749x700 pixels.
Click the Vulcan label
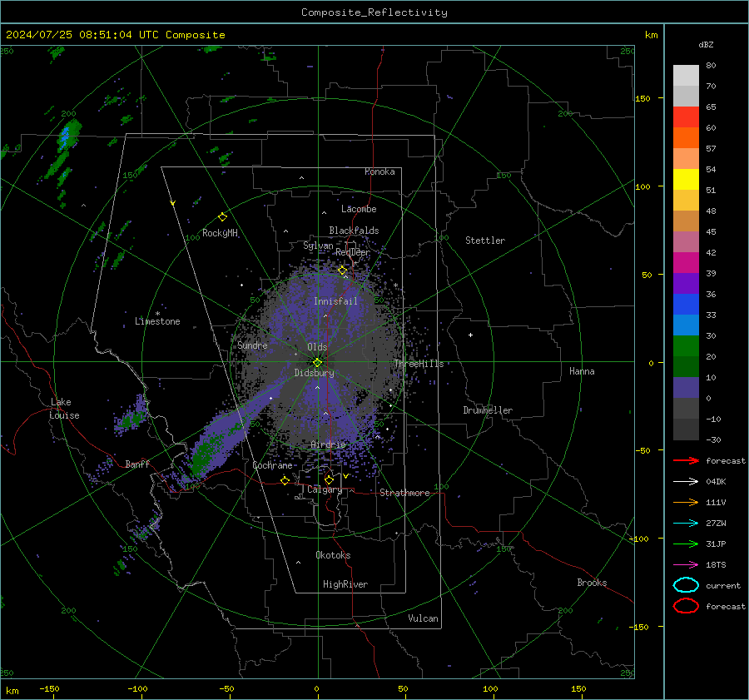423,618
